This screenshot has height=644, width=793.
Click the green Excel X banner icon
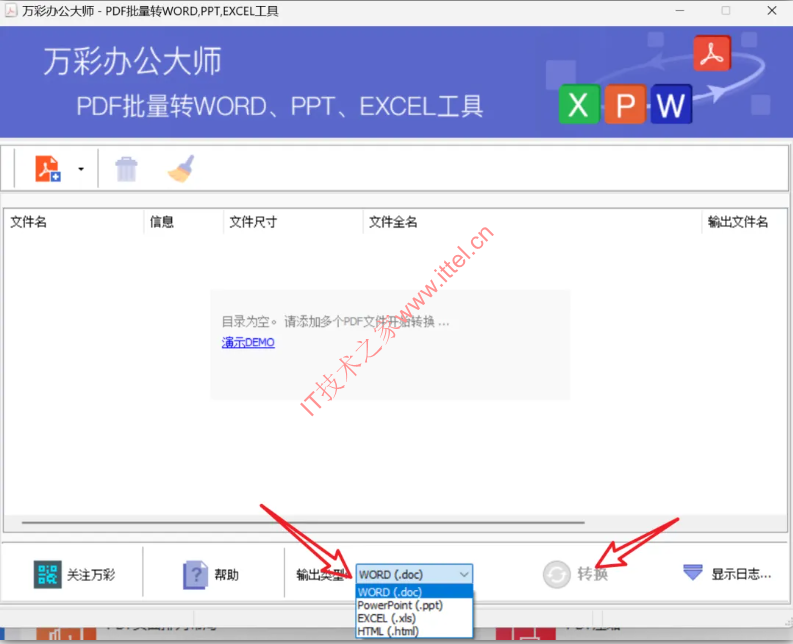point(579,105)
